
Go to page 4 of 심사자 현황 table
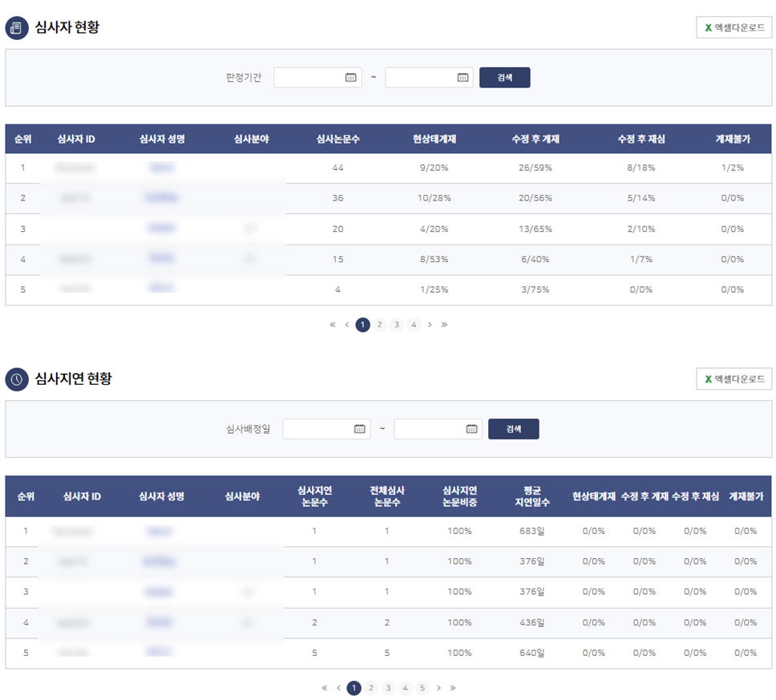pyautogui.click(x=414, y=325)
